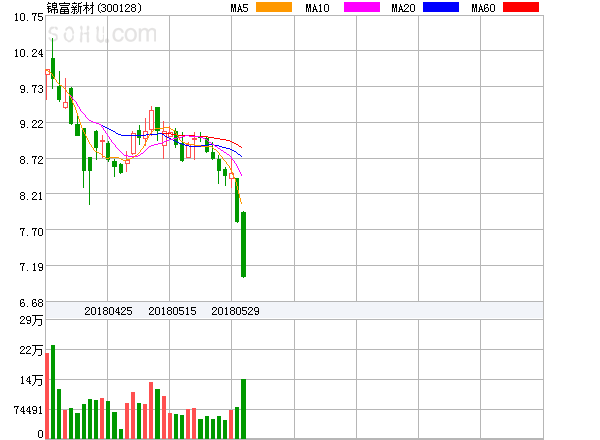Click the MA10 legend label
This screenshot has height=440, width=600.
317,8
